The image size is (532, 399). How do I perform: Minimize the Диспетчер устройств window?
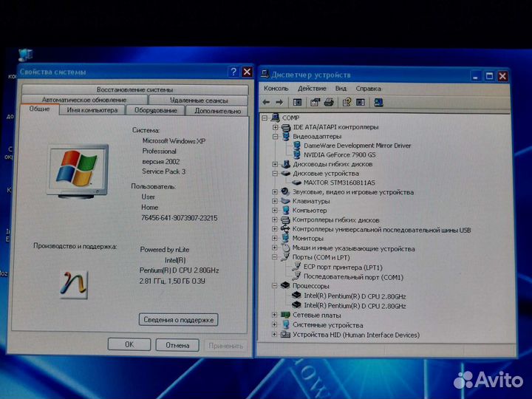[476, 76]
